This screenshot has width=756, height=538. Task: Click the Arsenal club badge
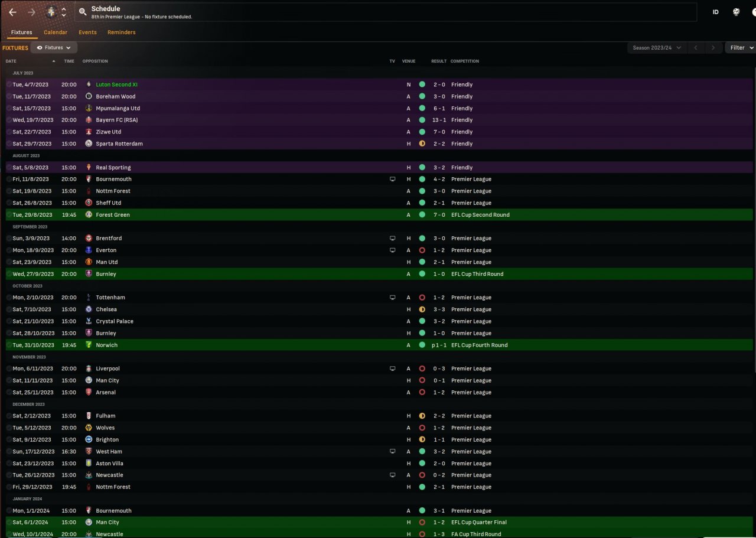89,392
